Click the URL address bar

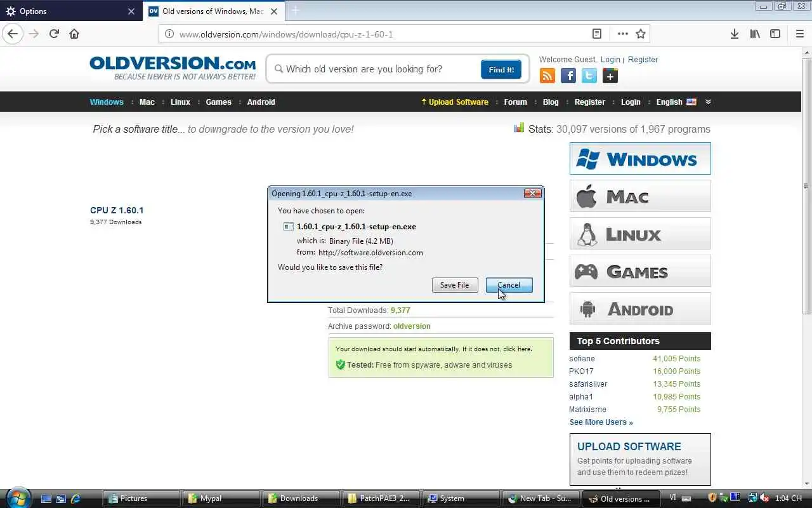pos(381,34)
